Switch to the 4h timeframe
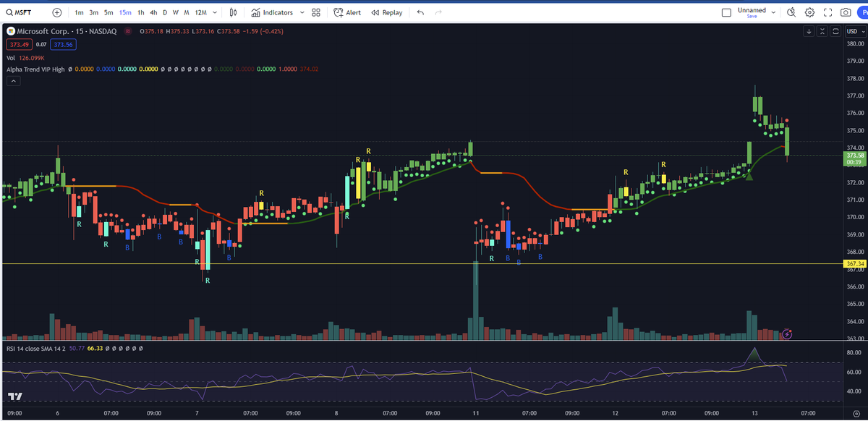868x421 pixels. tap(153, 12)
